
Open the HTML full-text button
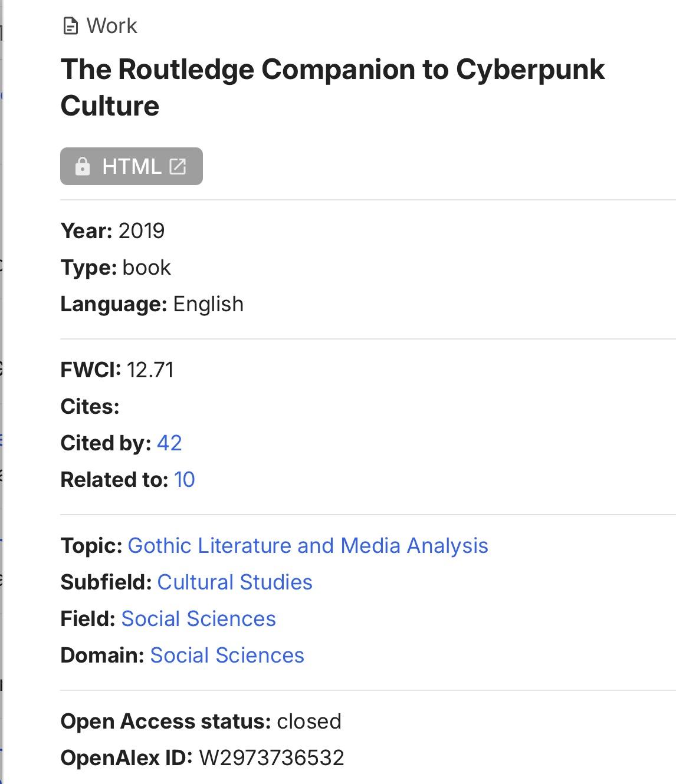pyautogui.click(x=132, y=166)
